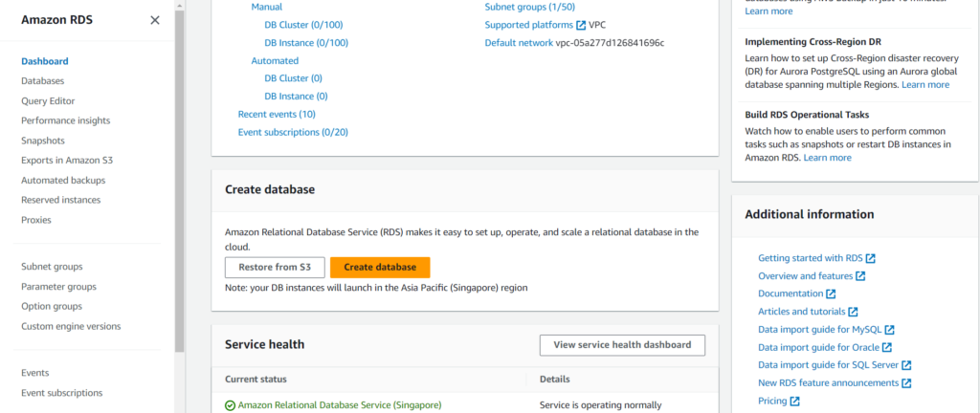Open Custom engine versions
980x413 pixels.
pos(71,326)
